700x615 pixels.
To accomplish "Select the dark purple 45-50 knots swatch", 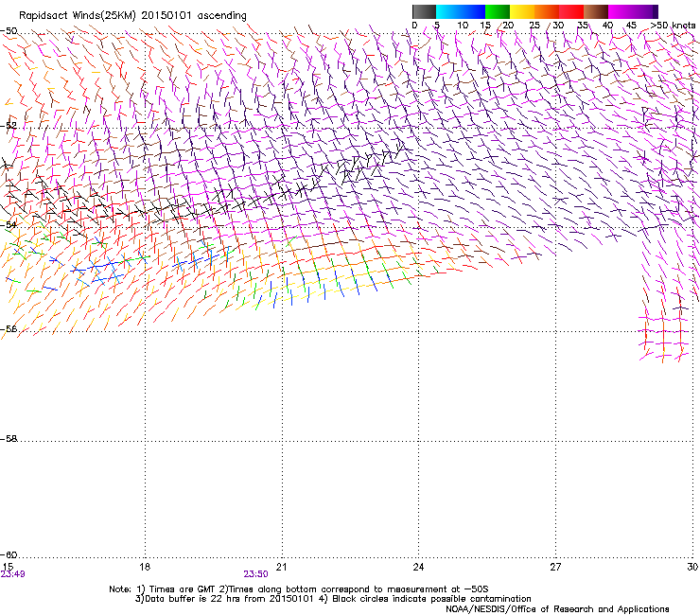I will click(645, 11).
